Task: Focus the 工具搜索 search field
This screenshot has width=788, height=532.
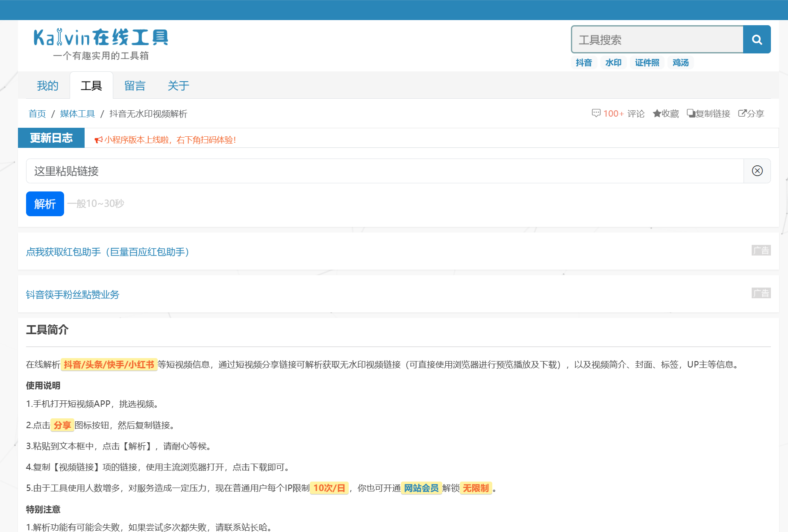Action: coord(657,40)
